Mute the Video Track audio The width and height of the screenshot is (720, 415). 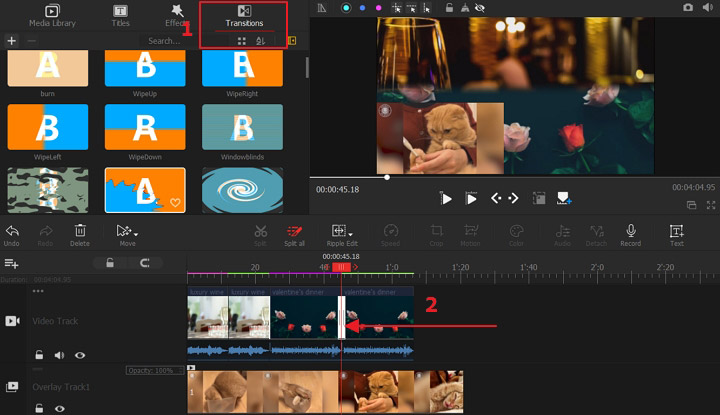tap(59, 355)
